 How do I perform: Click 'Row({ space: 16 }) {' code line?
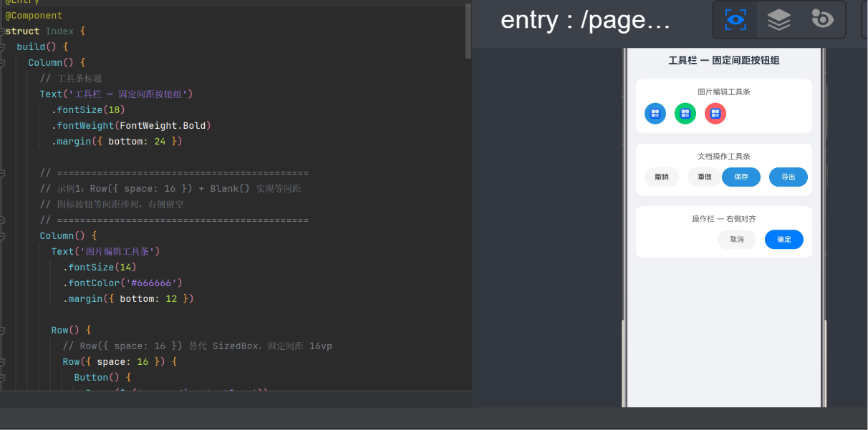pyautogui.click(x=120, y=361)
